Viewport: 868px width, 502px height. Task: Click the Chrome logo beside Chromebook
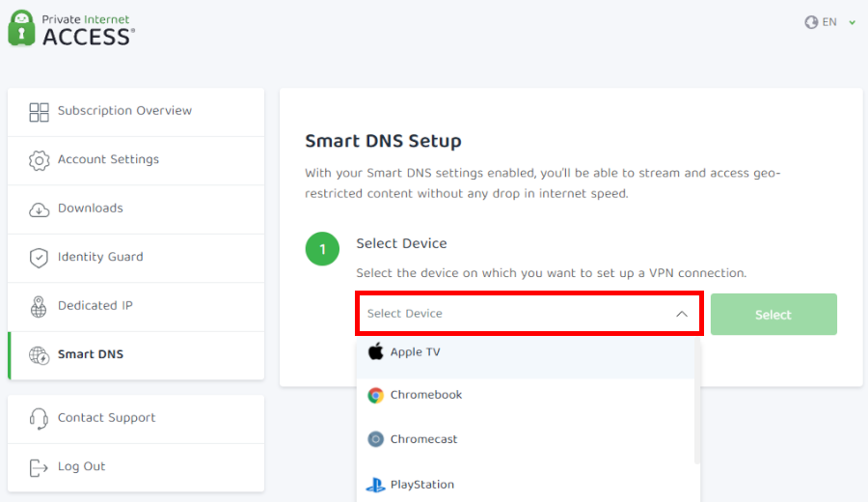tap(375, 395)
